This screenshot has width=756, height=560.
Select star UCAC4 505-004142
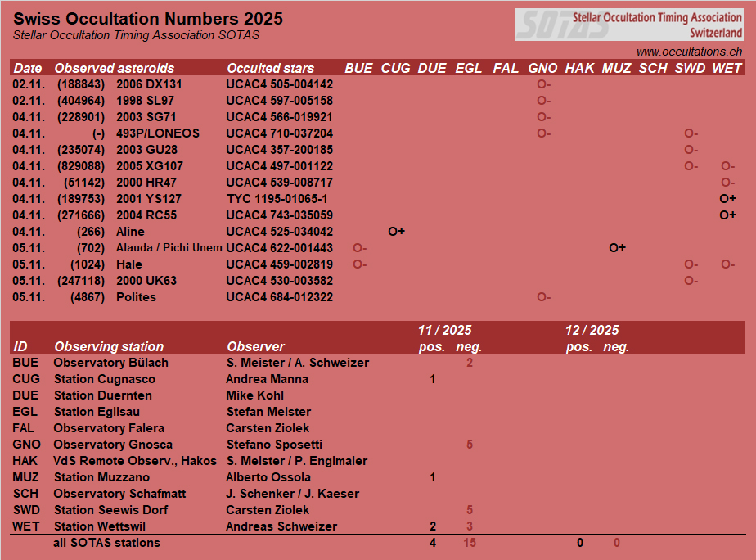tap(279, 84)
